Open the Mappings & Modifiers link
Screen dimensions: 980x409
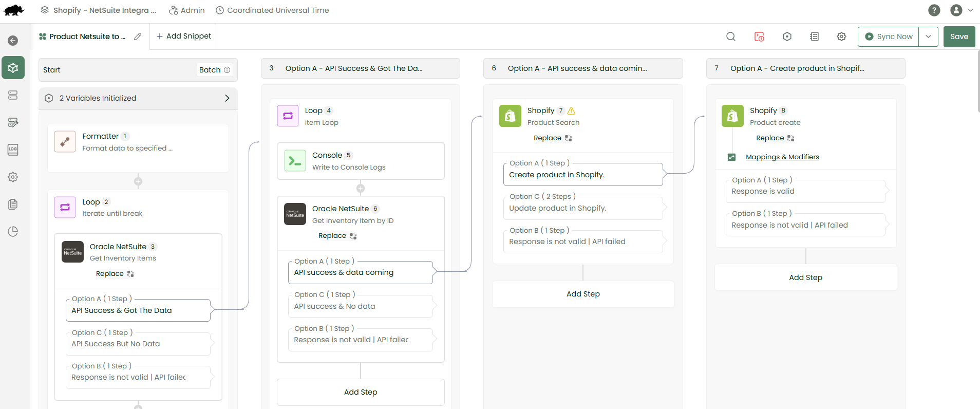(x=782, y=157)
